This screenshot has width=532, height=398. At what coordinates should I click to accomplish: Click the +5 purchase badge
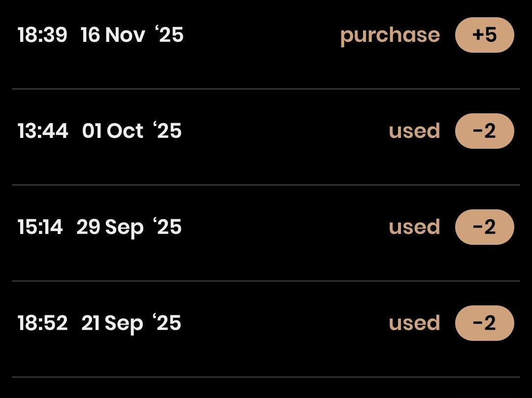tap(484, 35)
